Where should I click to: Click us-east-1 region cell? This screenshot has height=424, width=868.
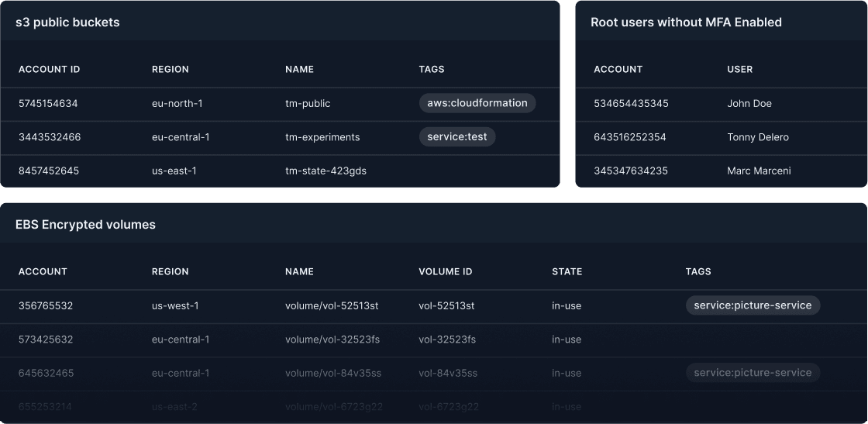click(x=174, y=171)
